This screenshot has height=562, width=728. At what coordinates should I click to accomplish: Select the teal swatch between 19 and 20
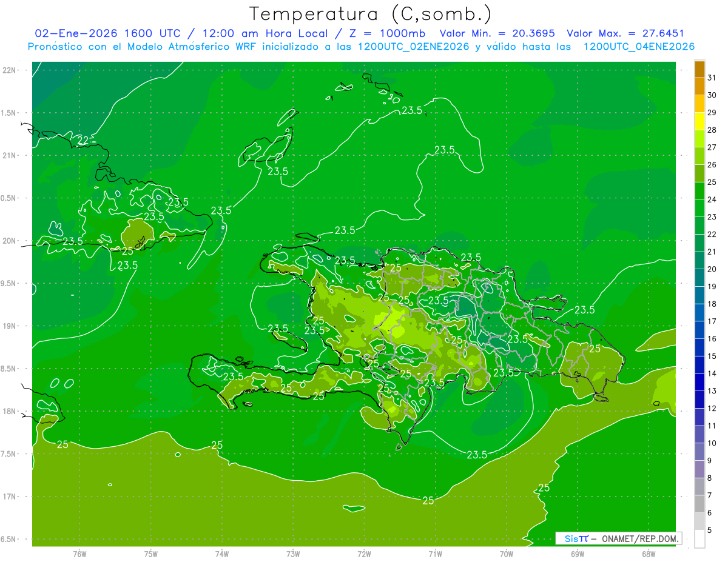[699, 278]
